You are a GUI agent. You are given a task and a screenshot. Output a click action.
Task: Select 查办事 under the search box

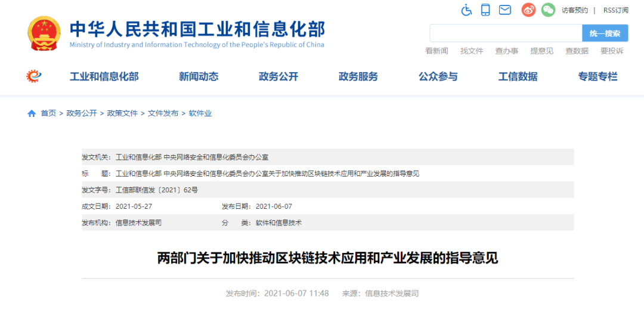tap(506, 51)
